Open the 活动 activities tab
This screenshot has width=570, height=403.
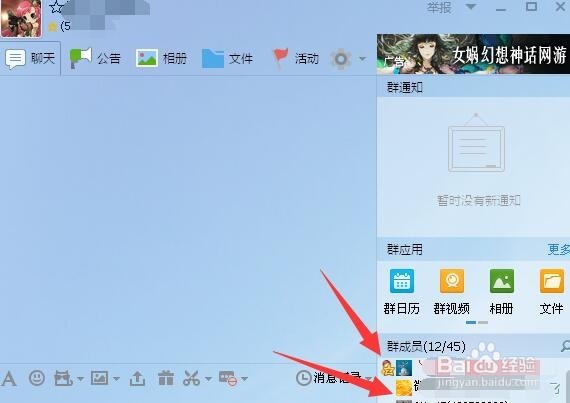[296, 59]
